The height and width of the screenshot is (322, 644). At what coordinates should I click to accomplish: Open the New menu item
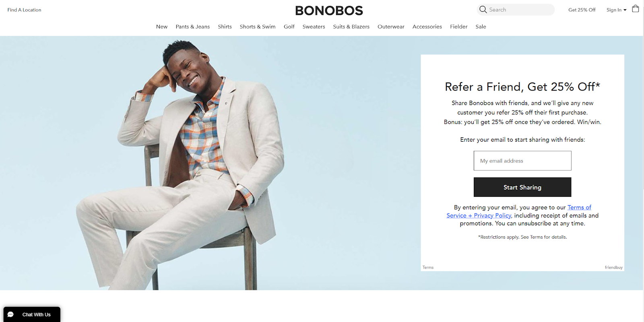[x=162, y=27]
